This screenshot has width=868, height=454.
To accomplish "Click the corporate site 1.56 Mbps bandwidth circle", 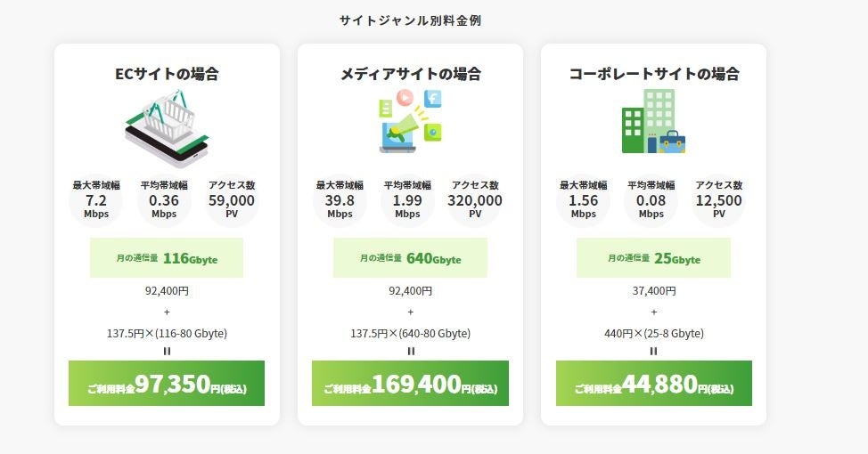I will pos(584,200).
